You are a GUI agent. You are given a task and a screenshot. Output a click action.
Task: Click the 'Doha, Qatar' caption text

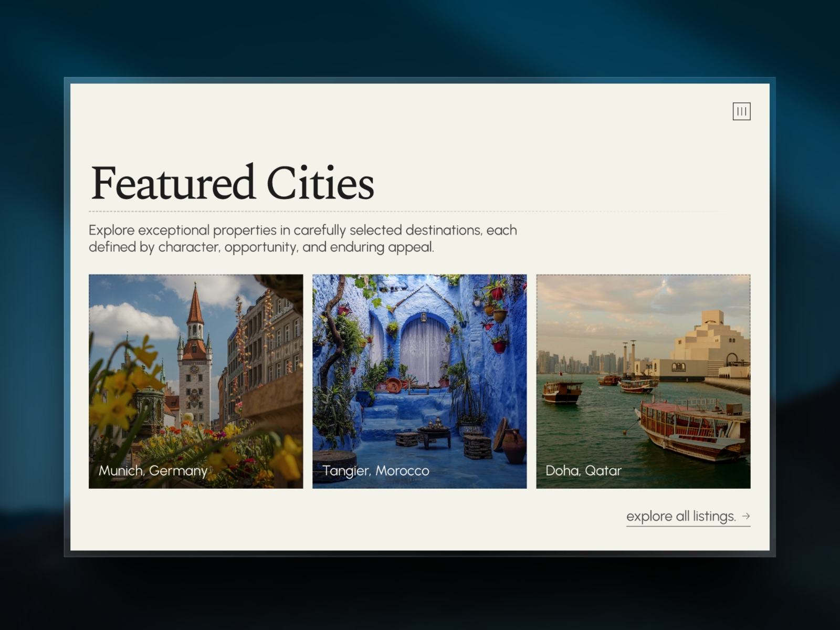point(583,471)
